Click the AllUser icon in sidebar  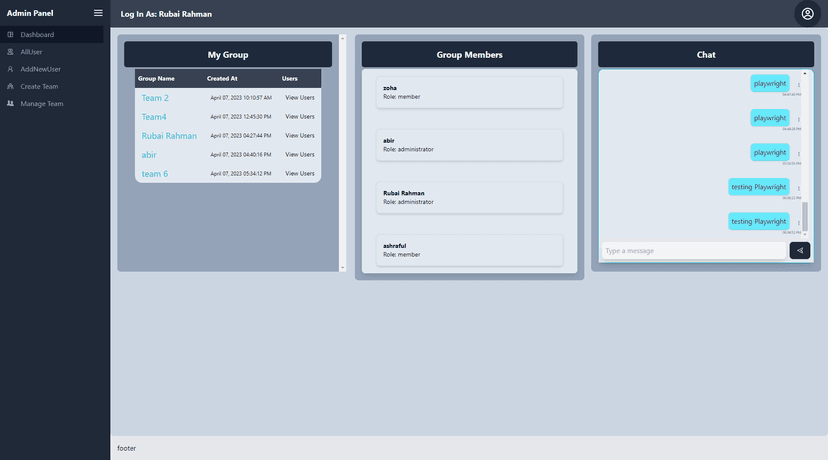coord(10,52)
